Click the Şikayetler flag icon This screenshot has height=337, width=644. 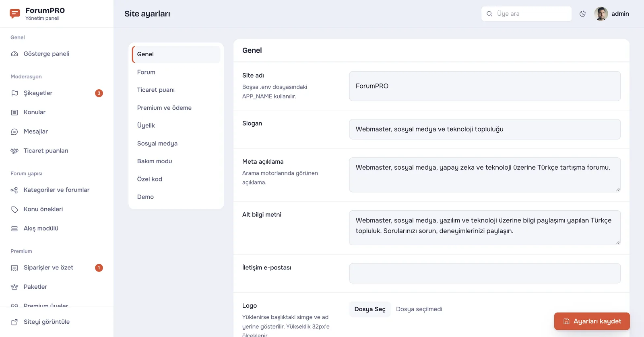tap(14, 93)
